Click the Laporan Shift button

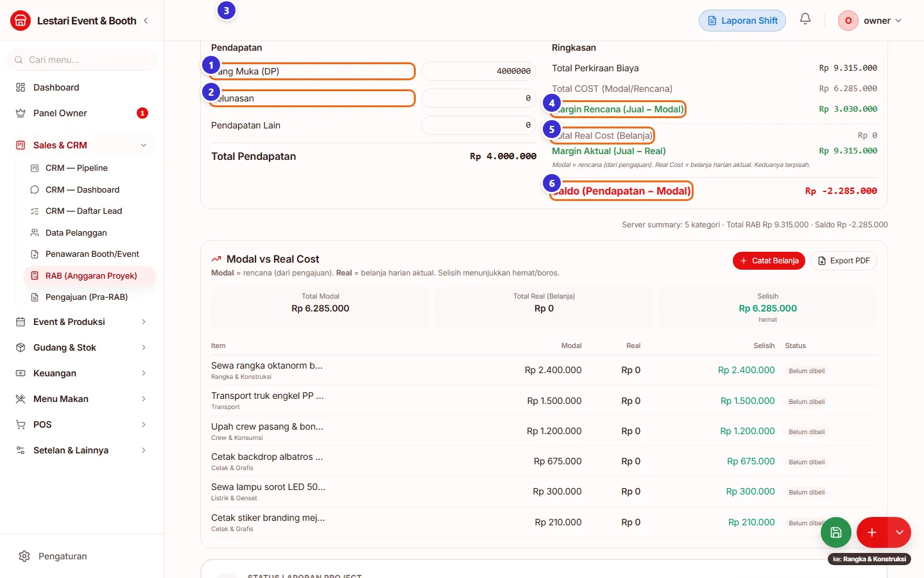(742, 21)
